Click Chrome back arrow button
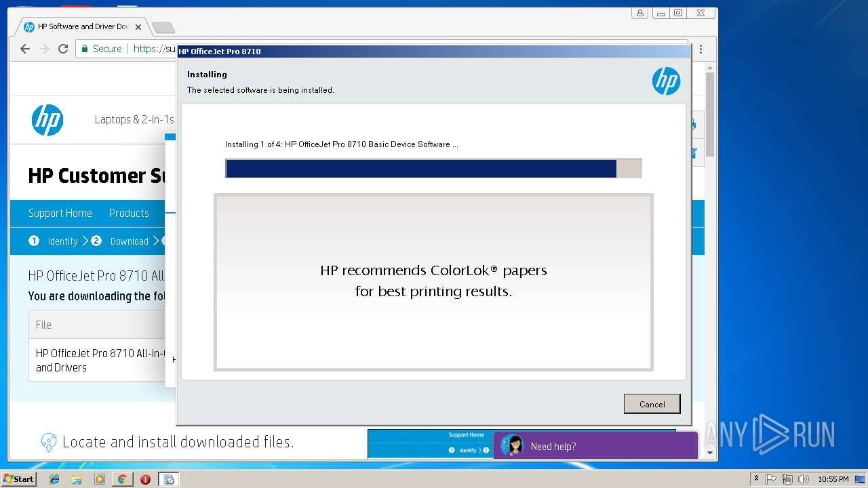Screen dimensions: 868x488 25,49
